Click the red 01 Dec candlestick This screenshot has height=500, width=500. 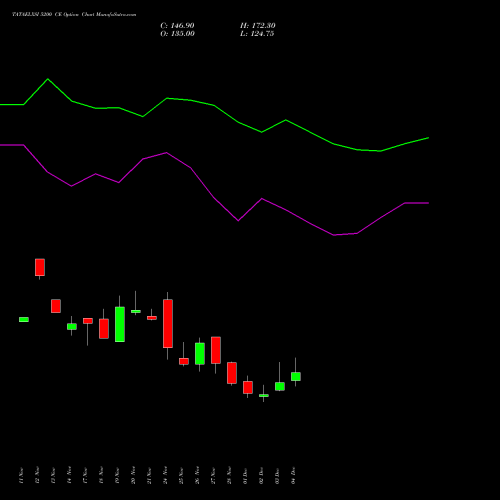pos(248,387)
